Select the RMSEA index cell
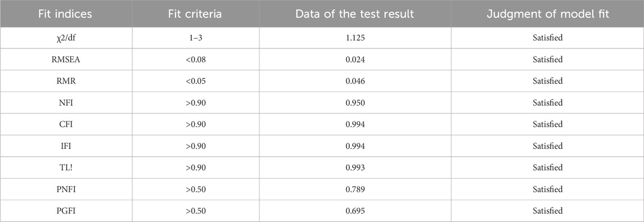This screenshot has width=644, height=222. (66, 60)
